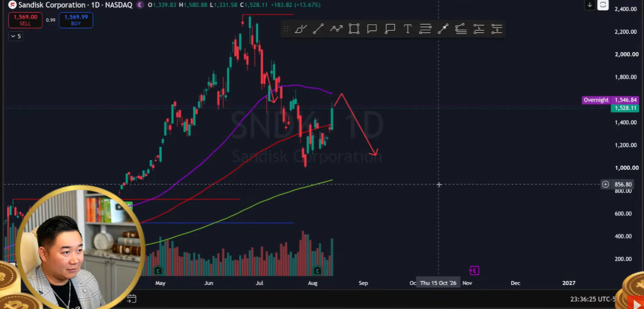Click the low value L1,331.58
This screenshot has width=644, height=309.
click(x=224, y=5)
